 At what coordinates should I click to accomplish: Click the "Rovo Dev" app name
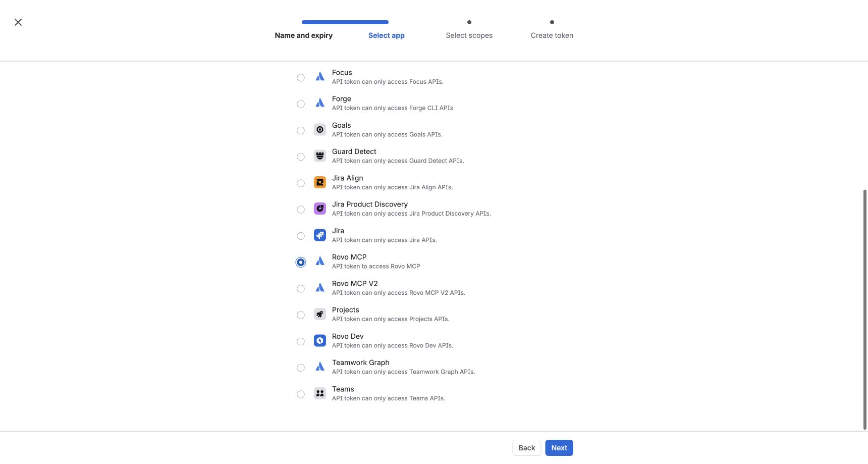[x=348, y=336]
